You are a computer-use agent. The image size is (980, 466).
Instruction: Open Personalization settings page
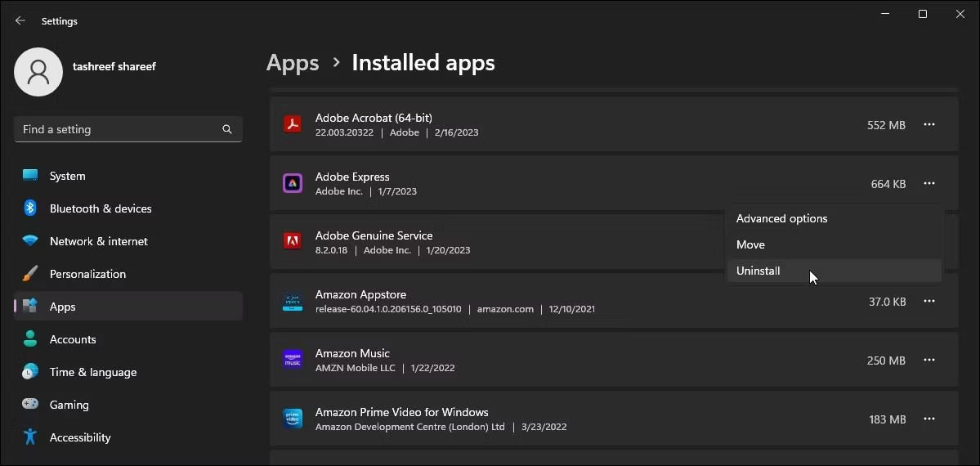pyautogui.click(x=128, y=273)
